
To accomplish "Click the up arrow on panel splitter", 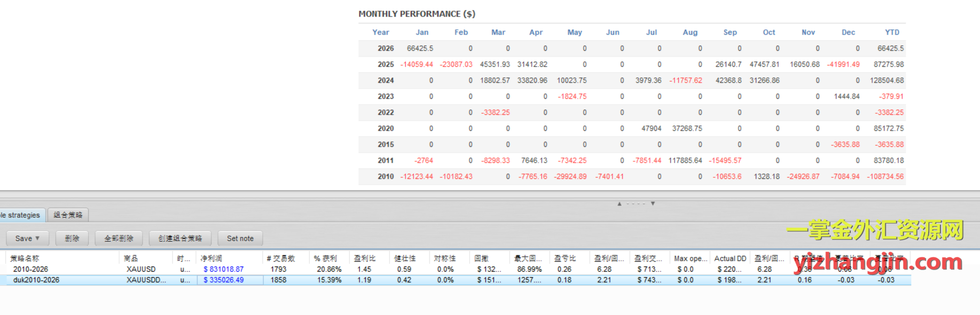I will pyautogui.click(x=620, y=203).
